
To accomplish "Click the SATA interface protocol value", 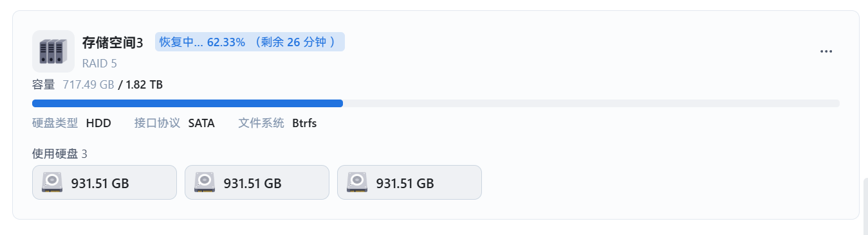I will click(x=201, y=123).
